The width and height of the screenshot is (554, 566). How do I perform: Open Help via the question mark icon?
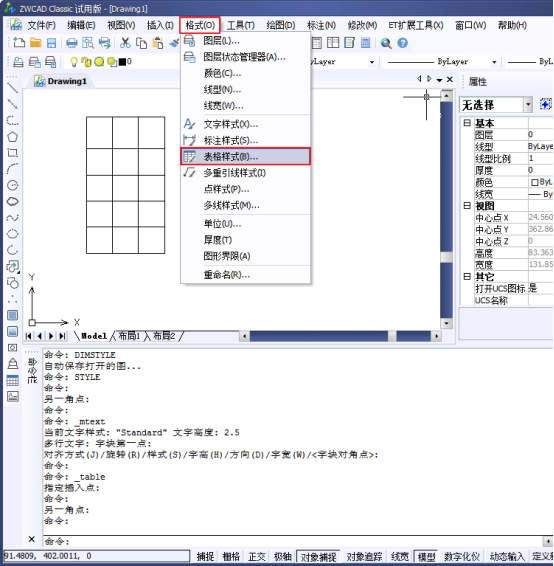point(402,43)
